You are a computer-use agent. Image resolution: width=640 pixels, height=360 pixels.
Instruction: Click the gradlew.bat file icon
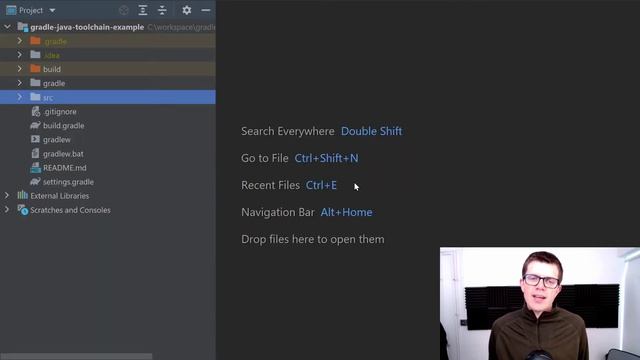(36, 153)
